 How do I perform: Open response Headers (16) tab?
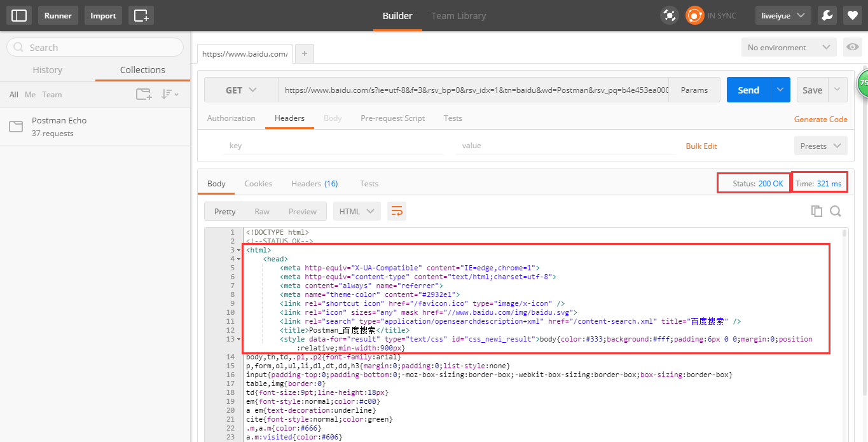(x=315, y=184)
